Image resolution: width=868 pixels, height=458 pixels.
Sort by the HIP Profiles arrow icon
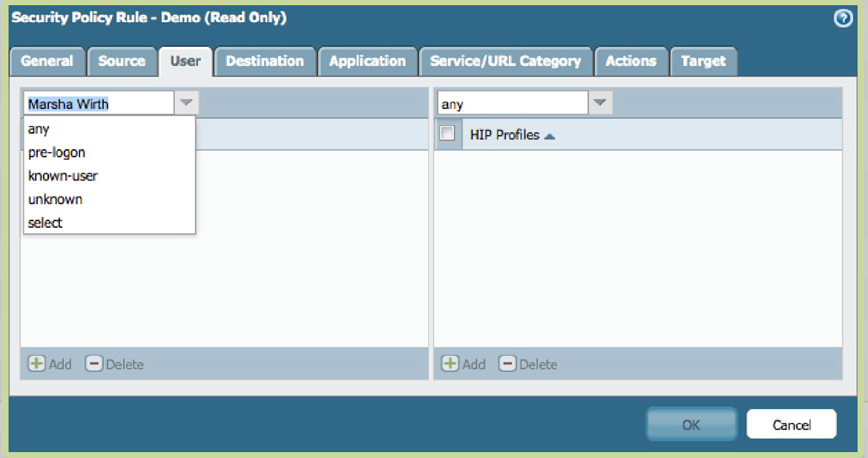coord(550,136)
